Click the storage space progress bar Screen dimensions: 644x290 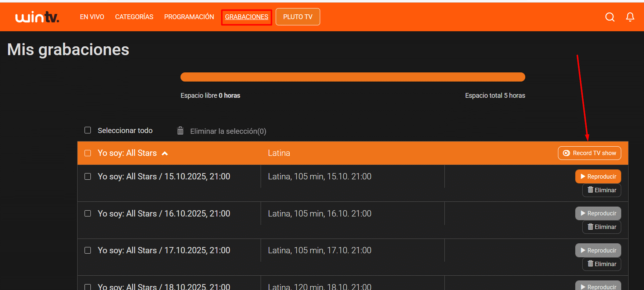point(353,77)
